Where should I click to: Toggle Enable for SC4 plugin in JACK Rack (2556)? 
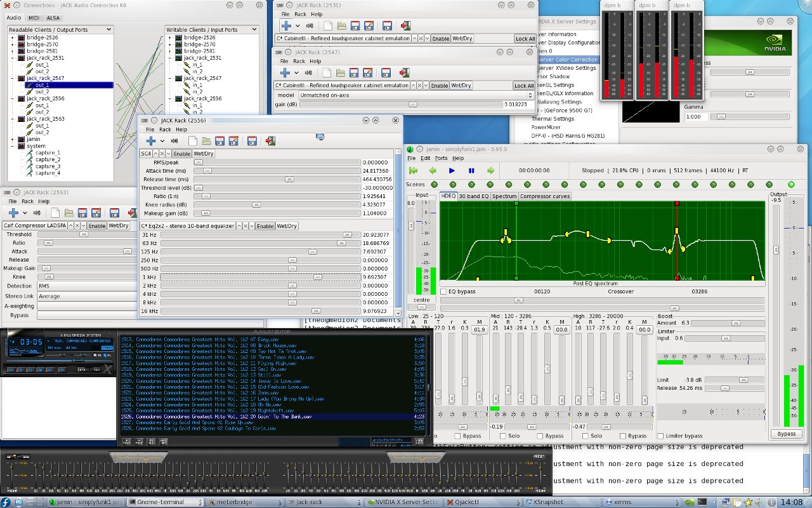(x=182, y=154)
